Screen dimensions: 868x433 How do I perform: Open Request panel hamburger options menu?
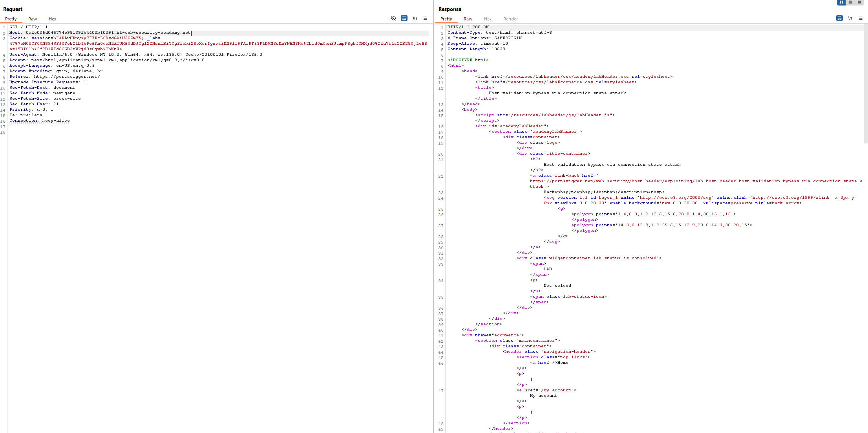[x=425, y=18]
